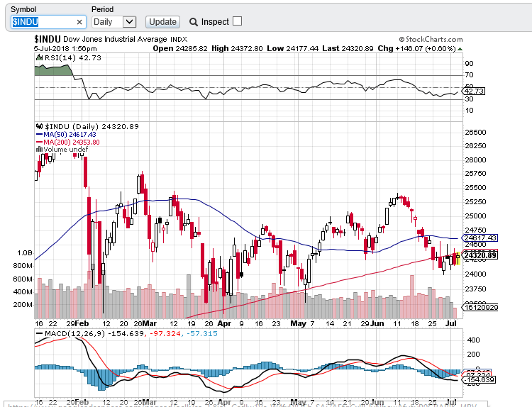
Task: Click the yellow-highlighted latest candlestick
Action: tap(458, 258)
